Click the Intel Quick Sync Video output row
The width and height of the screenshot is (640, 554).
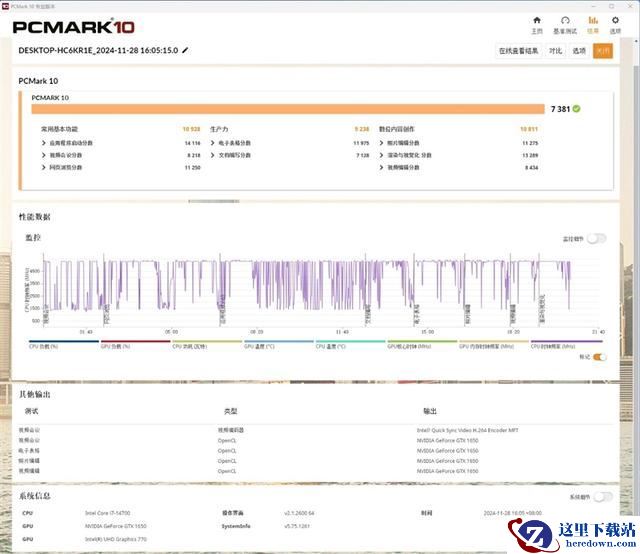(x=468, y=430)
